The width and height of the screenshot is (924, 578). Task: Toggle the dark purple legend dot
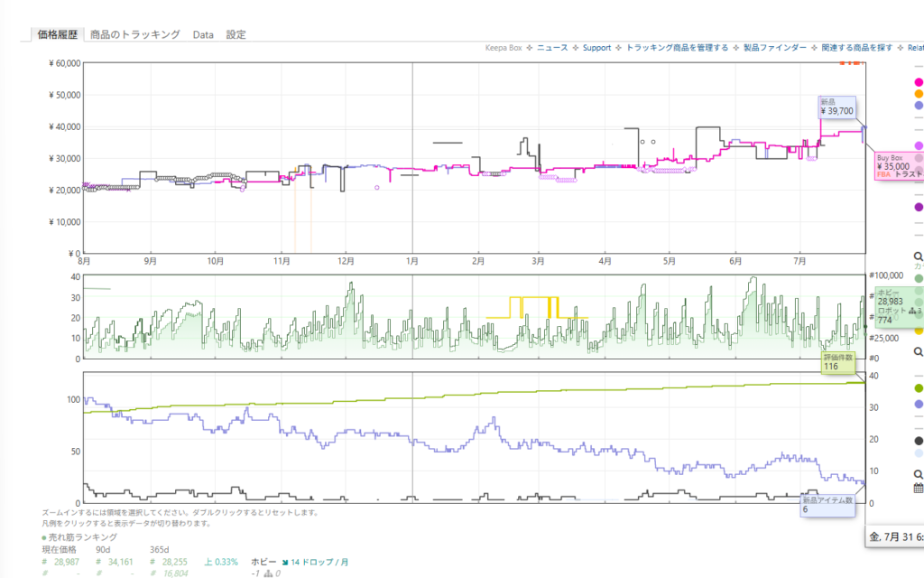point(919,207)
